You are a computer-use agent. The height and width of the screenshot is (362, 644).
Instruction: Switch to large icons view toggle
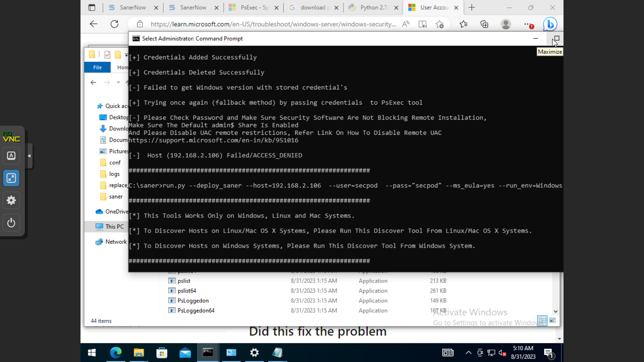[x=553, y=320]
